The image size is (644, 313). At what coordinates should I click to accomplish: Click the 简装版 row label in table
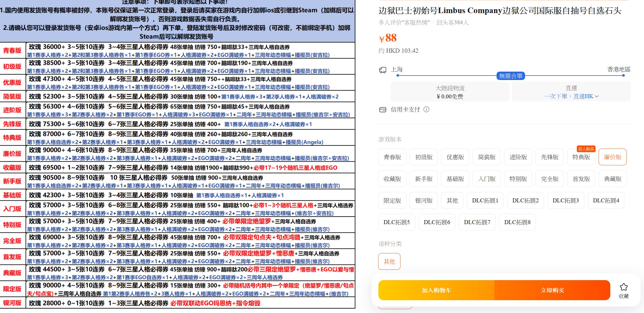pos(12,96)
